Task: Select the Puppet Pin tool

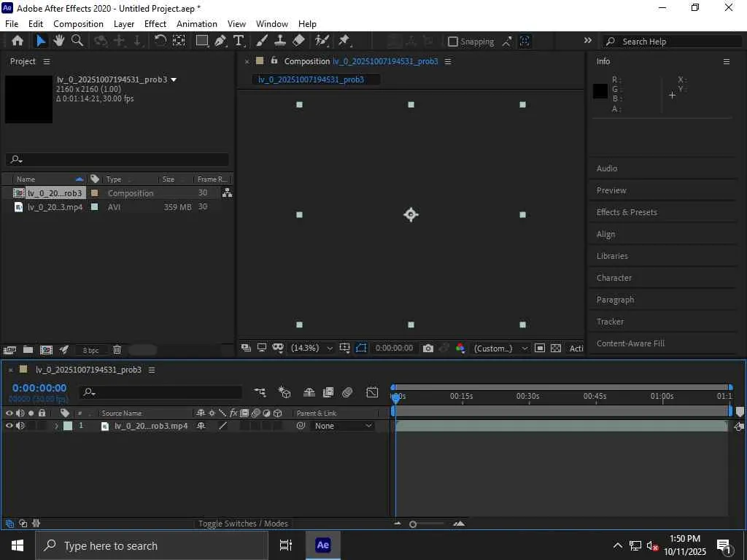Action: pyautogui.click(x=344, y=41)
